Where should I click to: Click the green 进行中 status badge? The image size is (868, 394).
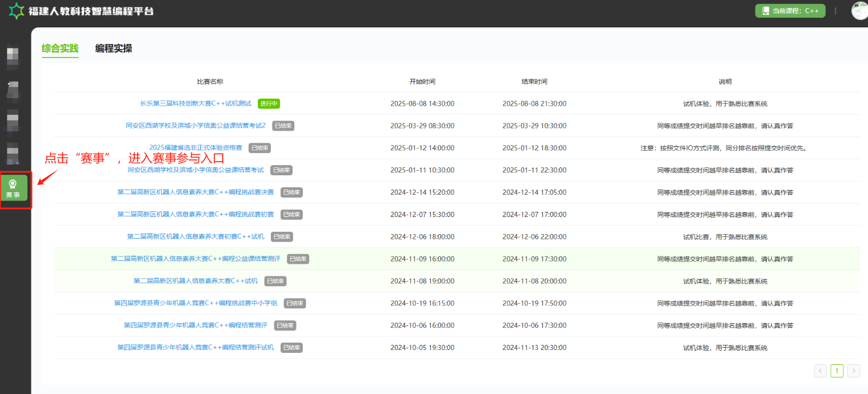coord(269,104)
